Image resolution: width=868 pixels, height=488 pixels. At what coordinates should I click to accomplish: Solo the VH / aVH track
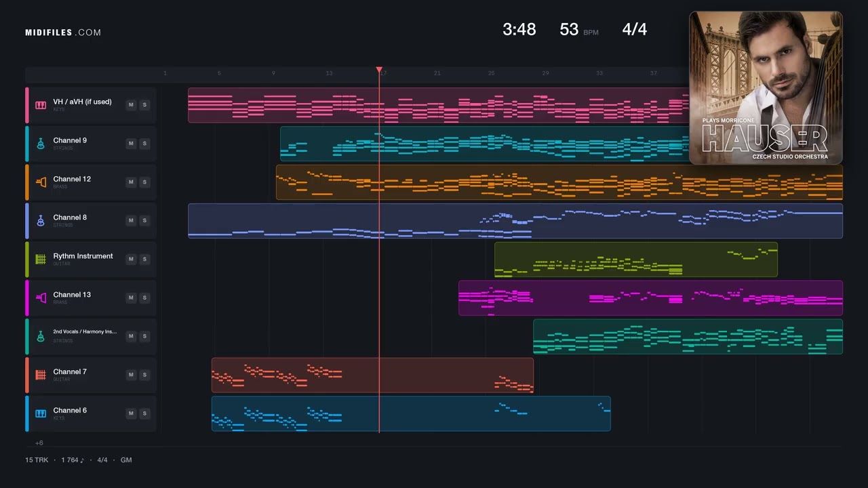[x=144, y=105]
